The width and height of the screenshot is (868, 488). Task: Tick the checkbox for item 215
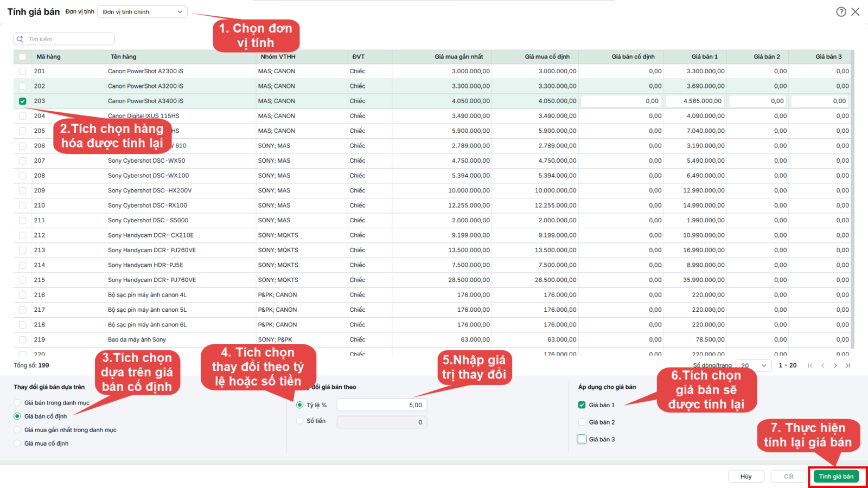22,280
